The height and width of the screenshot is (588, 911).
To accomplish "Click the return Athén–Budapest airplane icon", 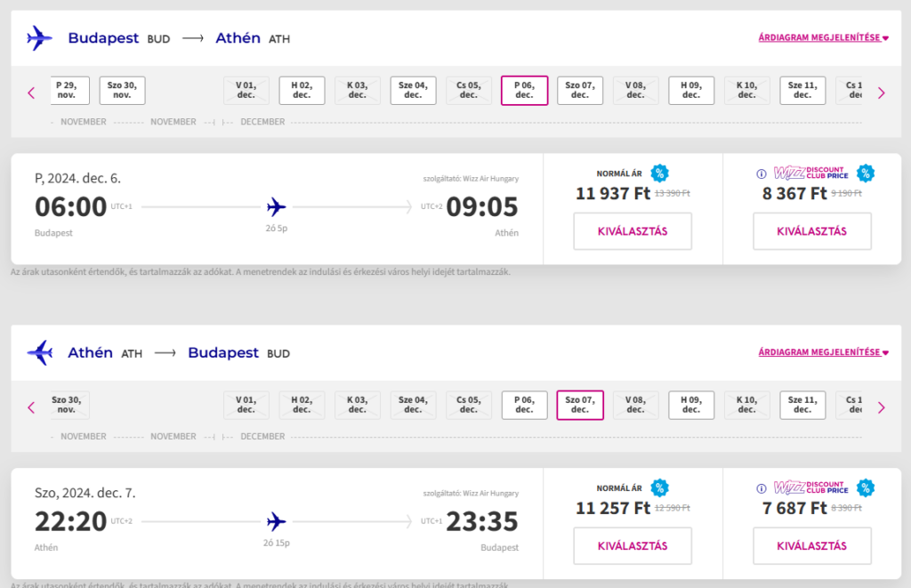I will coord(39,352).
